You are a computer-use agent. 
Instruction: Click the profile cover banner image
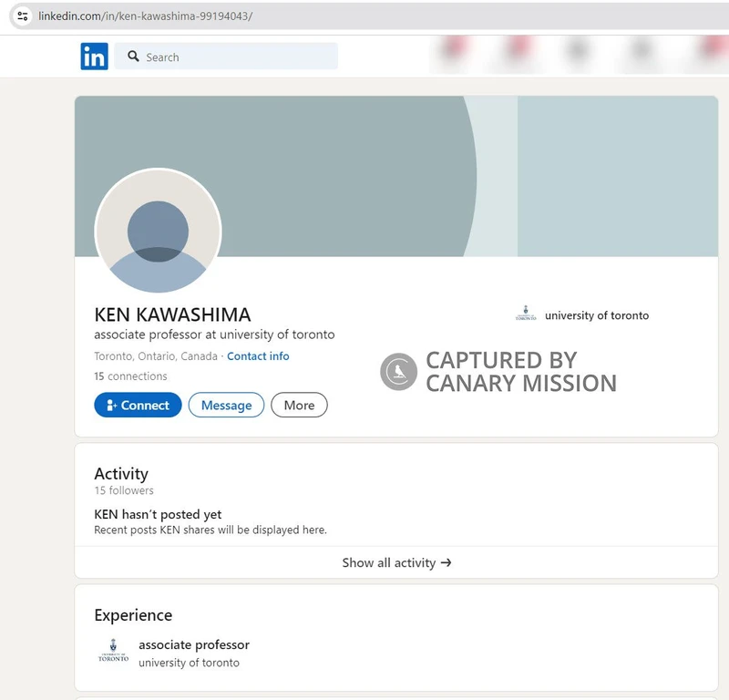coord(396,176)
